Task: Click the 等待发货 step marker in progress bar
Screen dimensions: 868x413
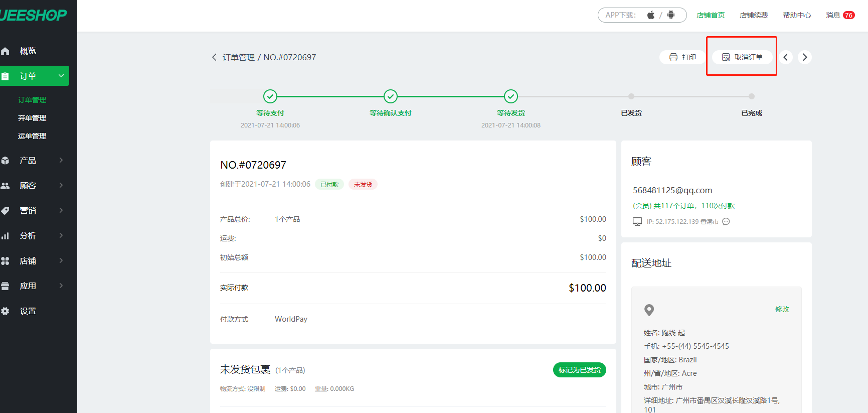Action: click(510, 96)
